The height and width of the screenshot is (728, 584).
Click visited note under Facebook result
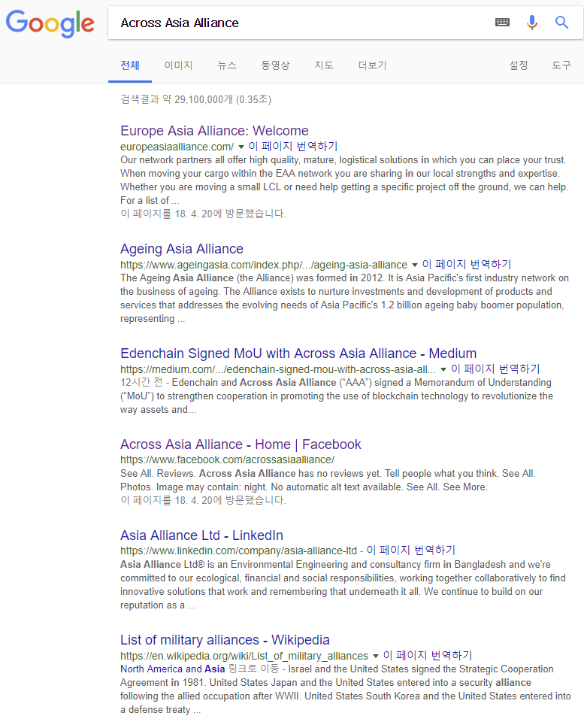pos(203,501)
